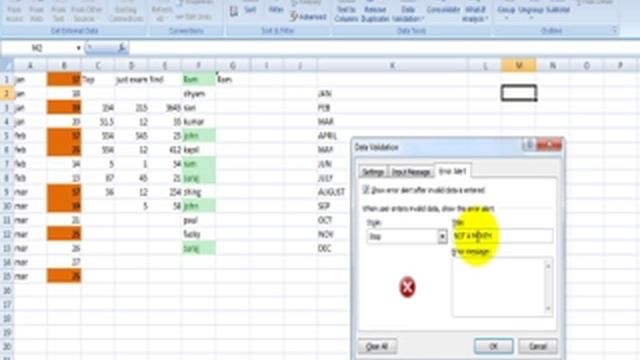
Task: Click the selected cell M2
Action: click(x=519, y=93)
